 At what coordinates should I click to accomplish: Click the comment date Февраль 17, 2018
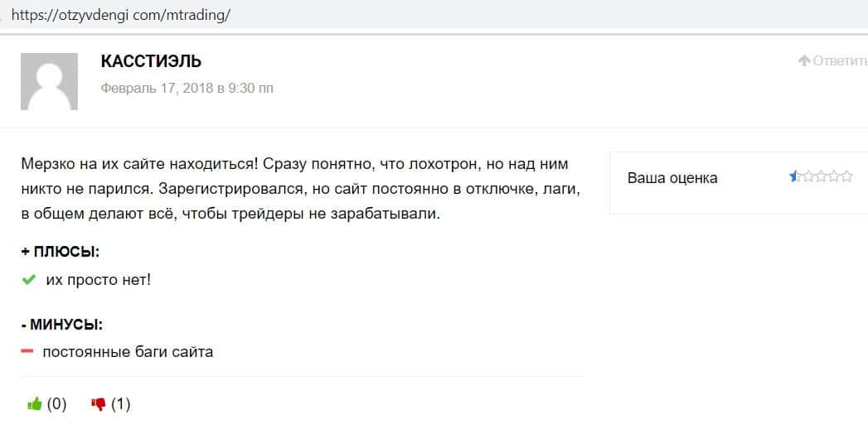187,88
